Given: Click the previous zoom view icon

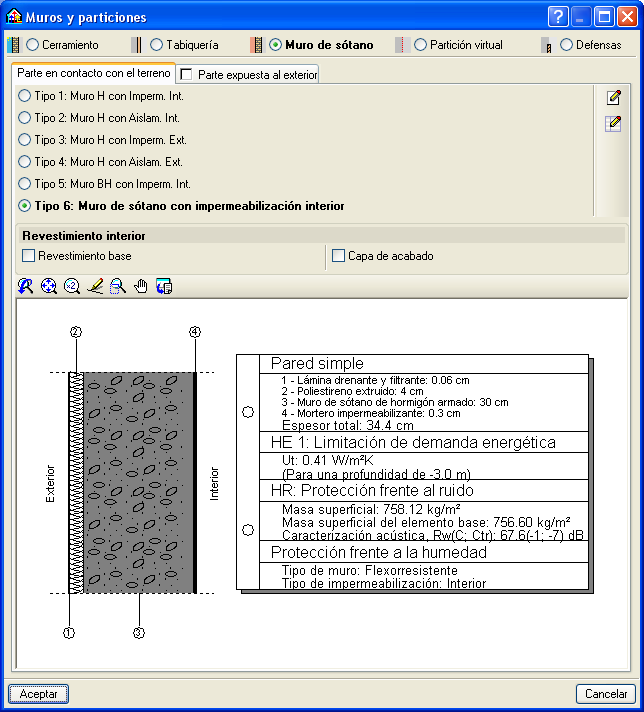Looking at the screenshot, I should [x=25, y=286].
